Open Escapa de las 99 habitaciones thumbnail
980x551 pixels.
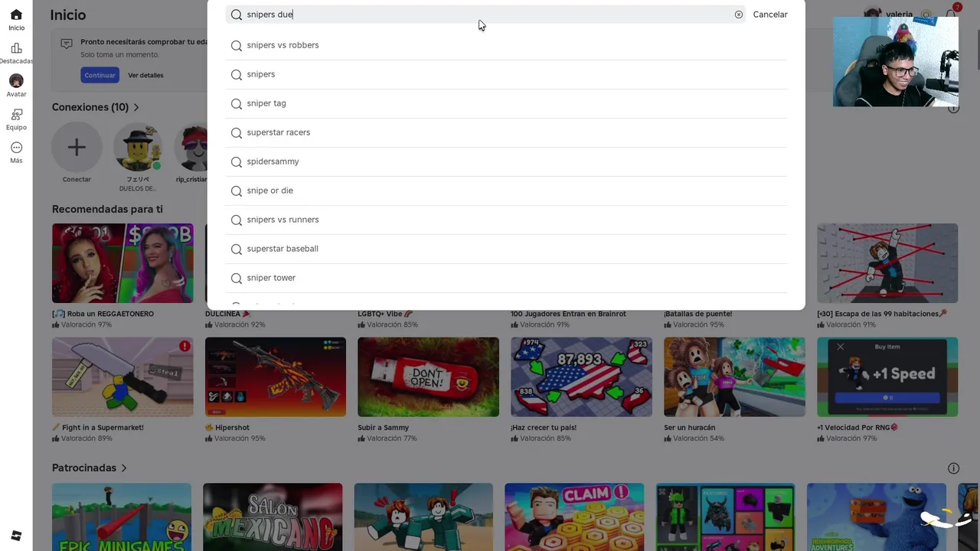887,263
